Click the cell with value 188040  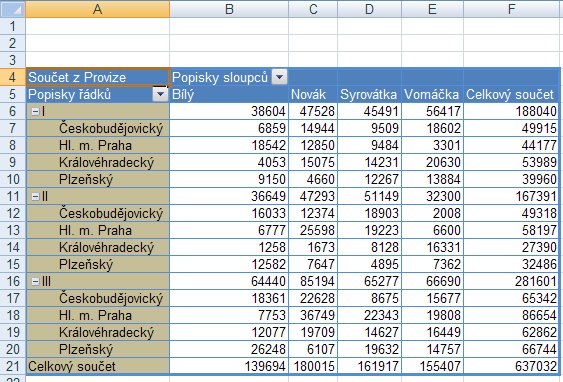(x=512, y=111)
